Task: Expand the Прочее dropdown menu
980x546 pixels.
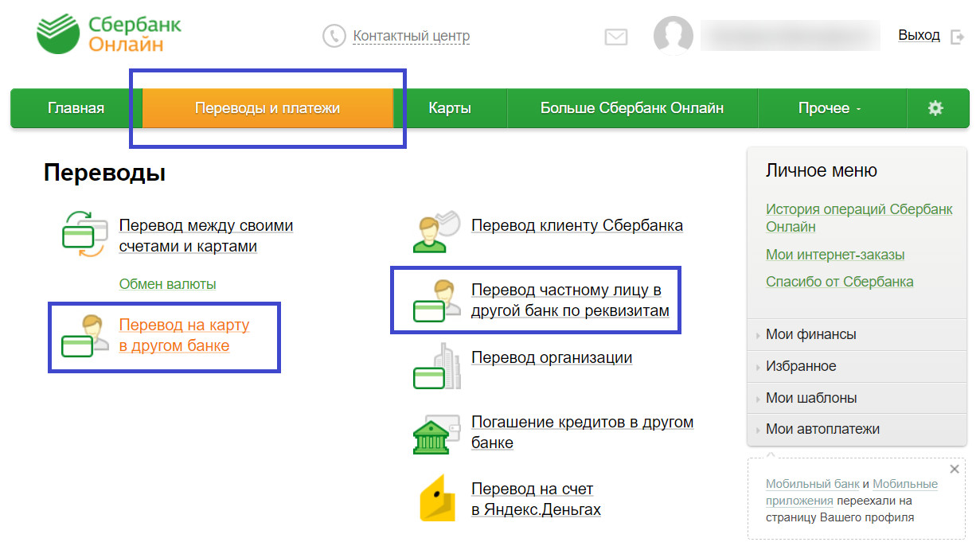Action: click(830, 108)
